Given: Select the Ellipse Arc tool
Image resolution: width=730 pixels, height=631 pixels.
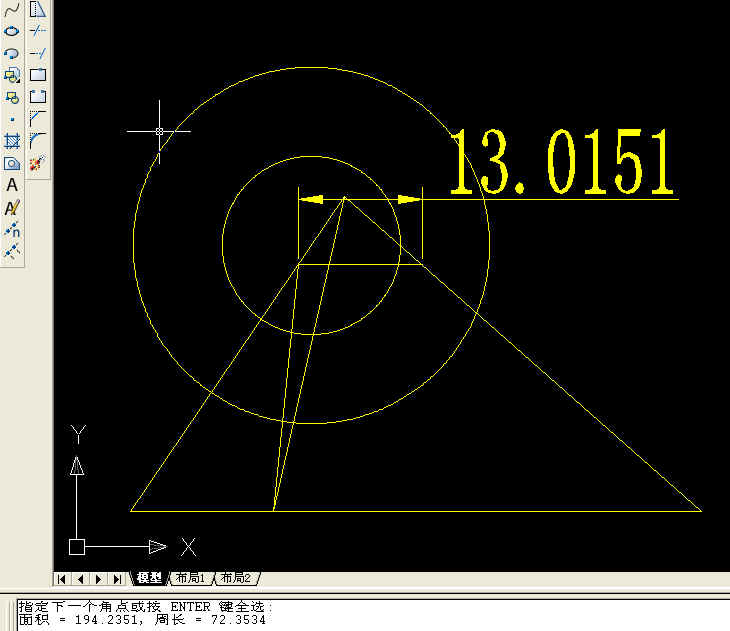Looking at the screenshot, I should pyautogui.click(x=12, y=53).
